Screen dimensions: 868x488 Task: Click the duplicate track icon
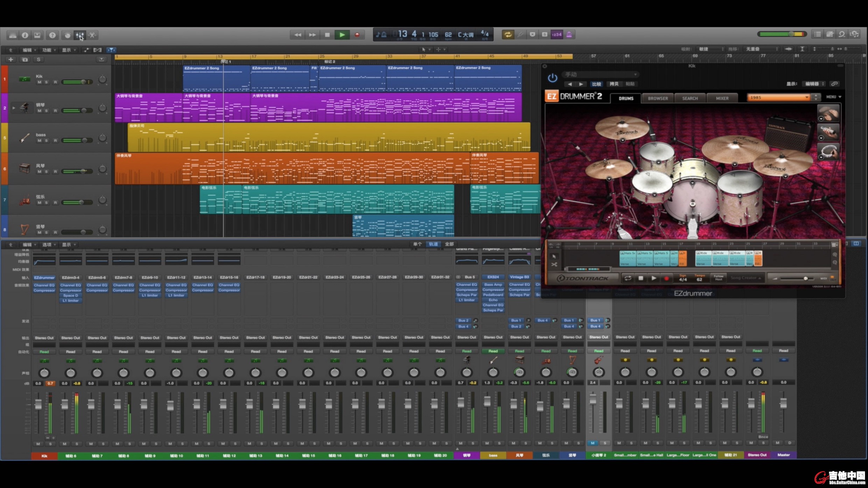pos(25,59)
